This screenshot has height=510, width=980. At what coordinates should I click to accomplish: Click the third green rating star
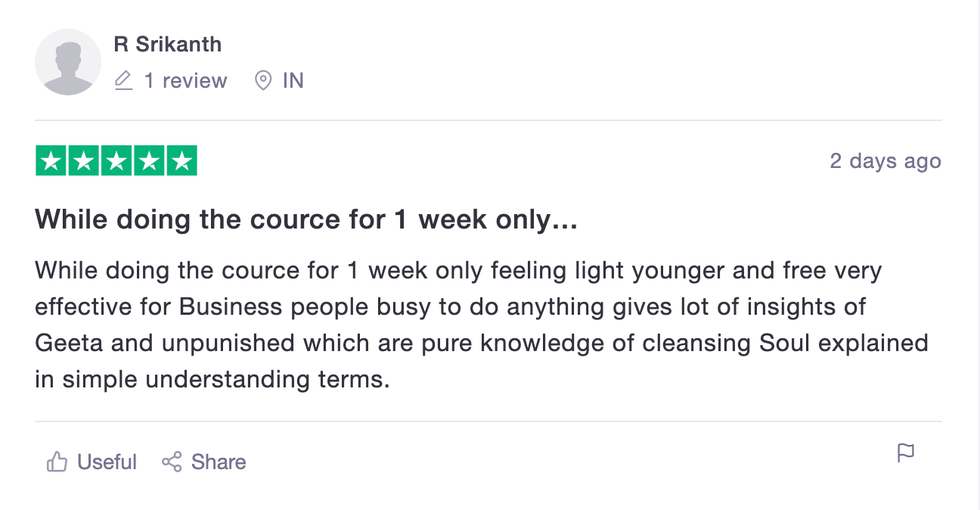point(116,160)
